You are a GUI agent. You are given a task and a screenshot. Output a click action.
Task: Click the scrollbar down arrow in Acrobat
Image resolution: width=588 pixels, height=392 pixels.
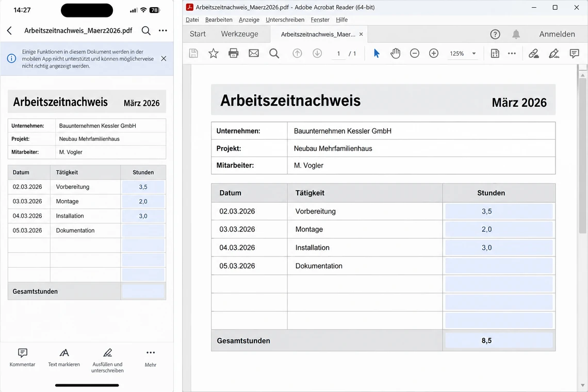coord(582,385)
